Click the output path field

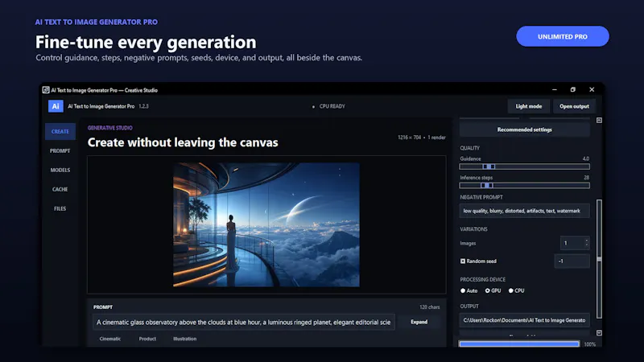(x=525, y=320)
